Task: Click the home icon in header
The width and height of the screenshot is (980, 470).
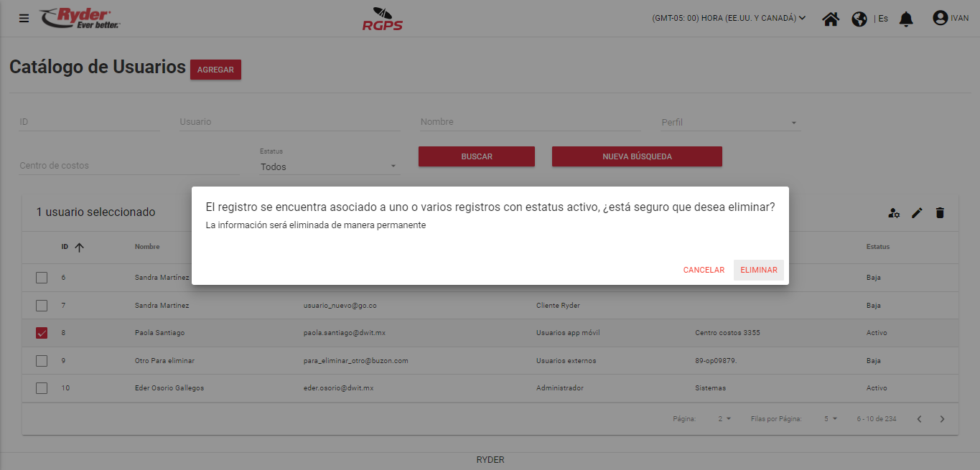Action: pos(831,19)
